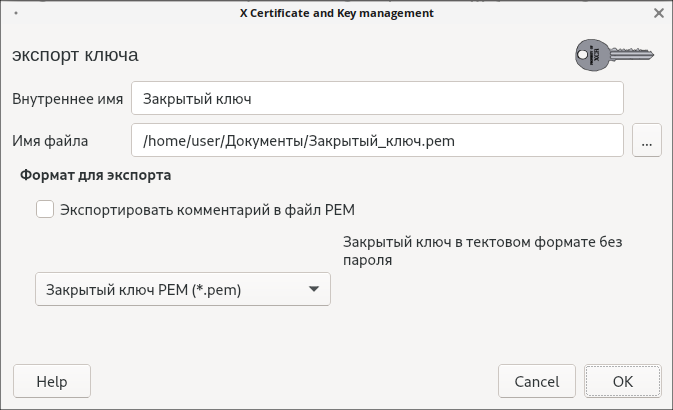This screenshot has width=673, height=410.
Task: Click into the Имя файла path field
Action: tap(377, 141)
